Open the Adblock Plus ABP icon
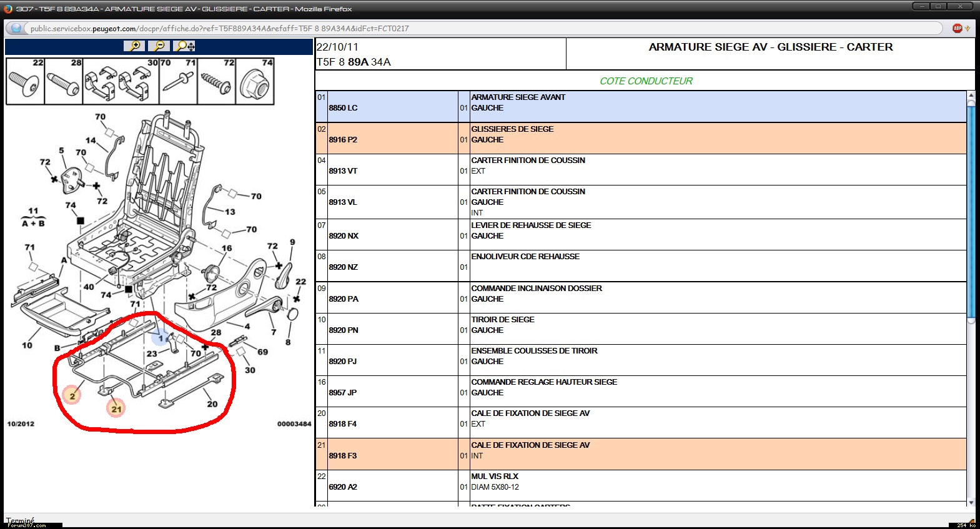The image size is (980, 529). (957, 28)
